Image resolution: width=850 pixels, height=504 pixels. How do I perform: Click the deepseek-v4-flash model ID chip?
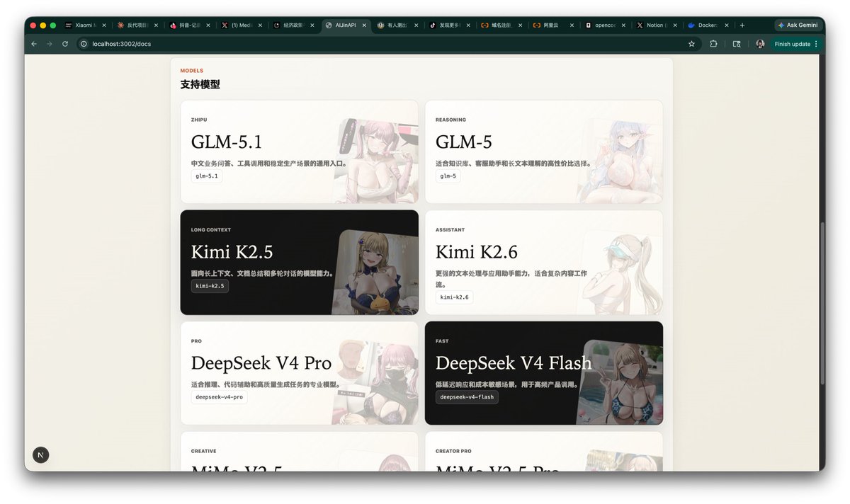[467, 397]
